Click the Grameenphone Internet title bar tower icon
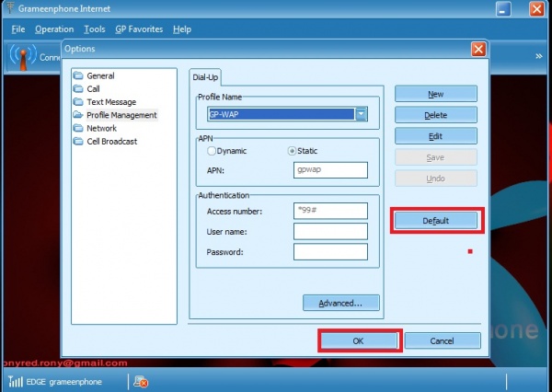This screenshot has width=552, height=392. click(10, 8)
